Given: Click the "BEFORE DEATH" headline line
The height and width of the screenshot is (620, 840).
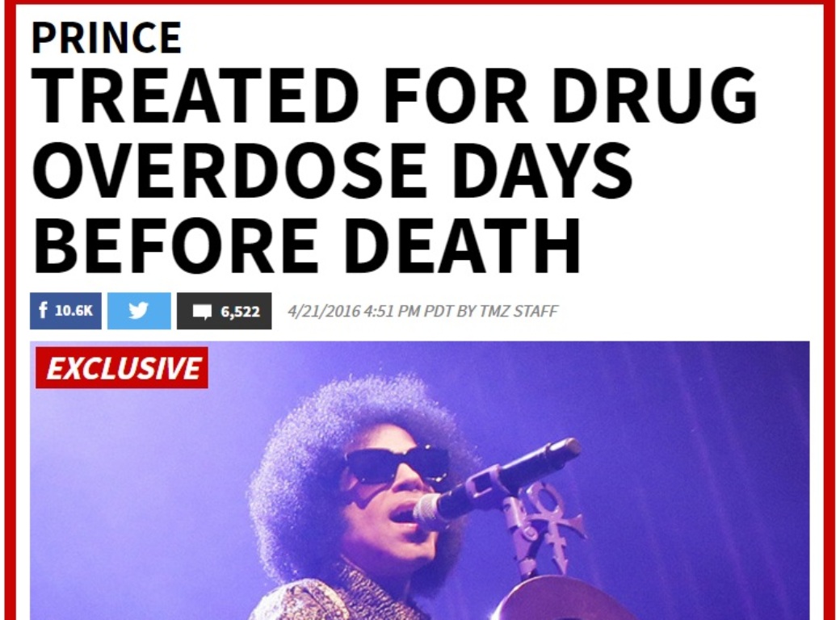Looking at the screenshot, I should click(x=306, y=245).
